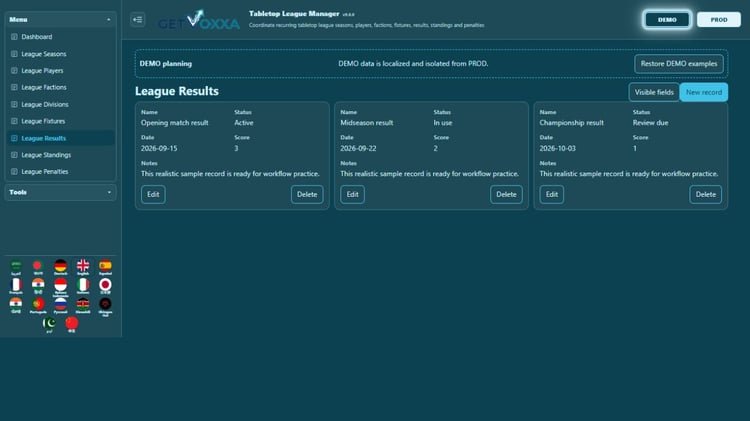Image resolution: width=750 pixels, height=421 pixels.
Task: Restore DEMO examples
Action: (x=679, y=64)
